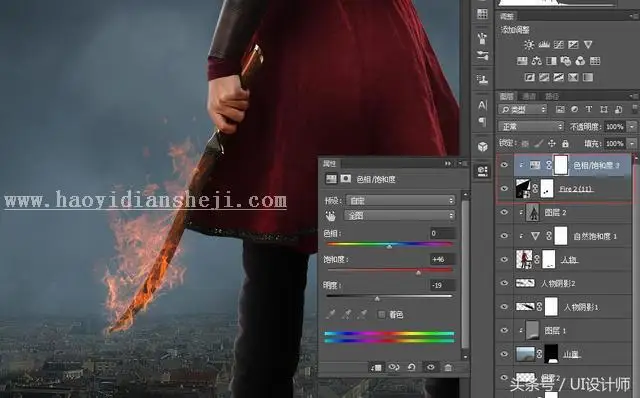Hide the 人物阴影1 layer
The width and height of the screenshot is (640, 398).
point(504,307)
